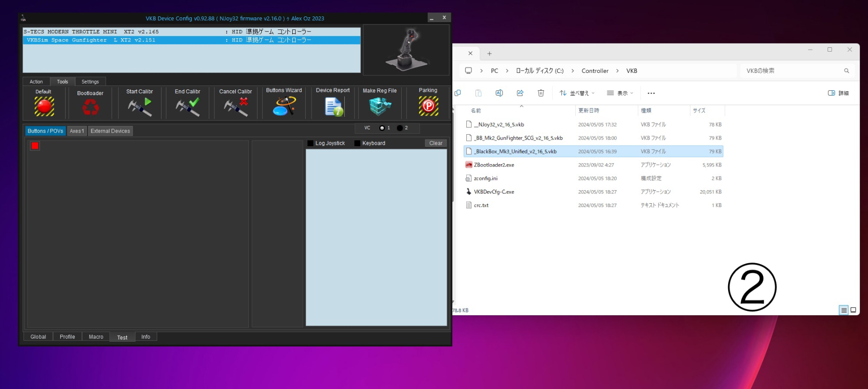Screen dimensions: 868x389
Task: Sort files by name column header
Action: (x=476, y=111)
